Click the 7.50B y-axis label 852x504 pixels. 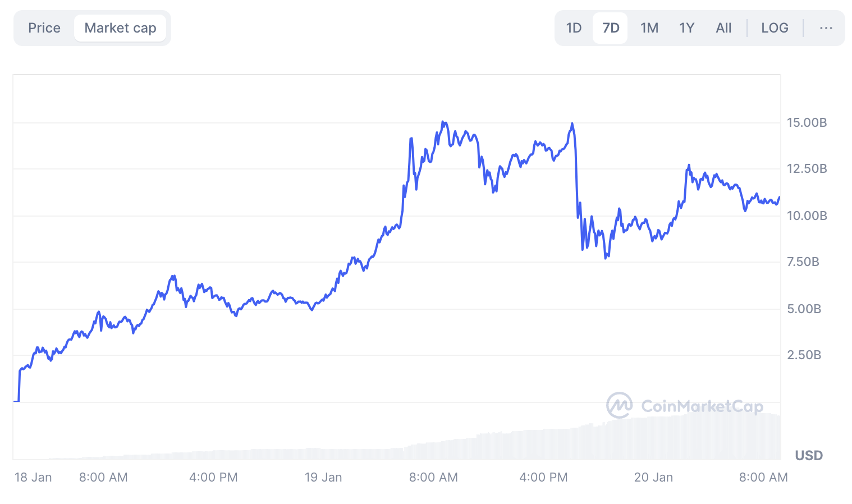(803, 262)
